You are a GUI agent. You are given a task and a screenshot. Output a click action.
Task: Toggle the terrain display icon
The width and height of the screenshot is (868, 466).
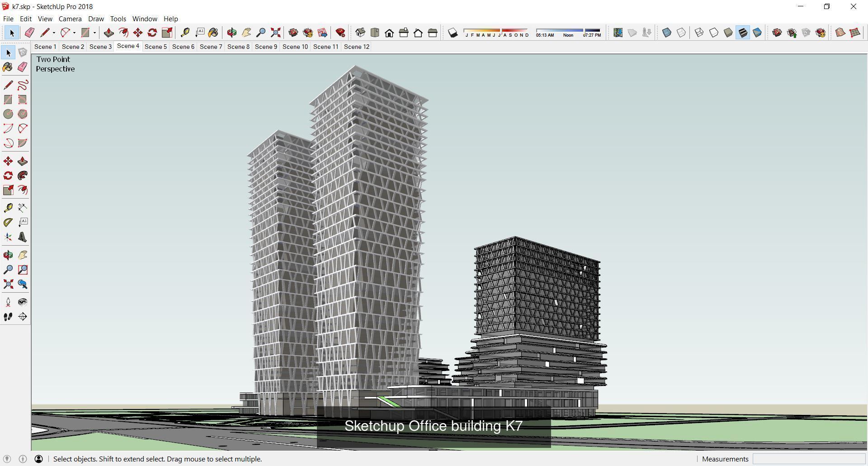pyautogui.click(x=632, y=33)
